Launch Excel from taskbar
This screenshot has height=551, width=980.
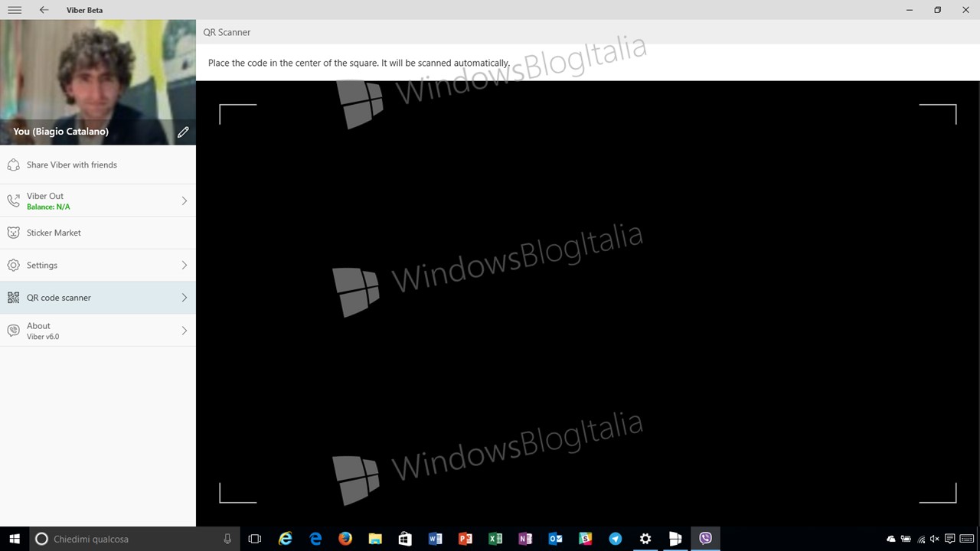(x=495, y=539)
